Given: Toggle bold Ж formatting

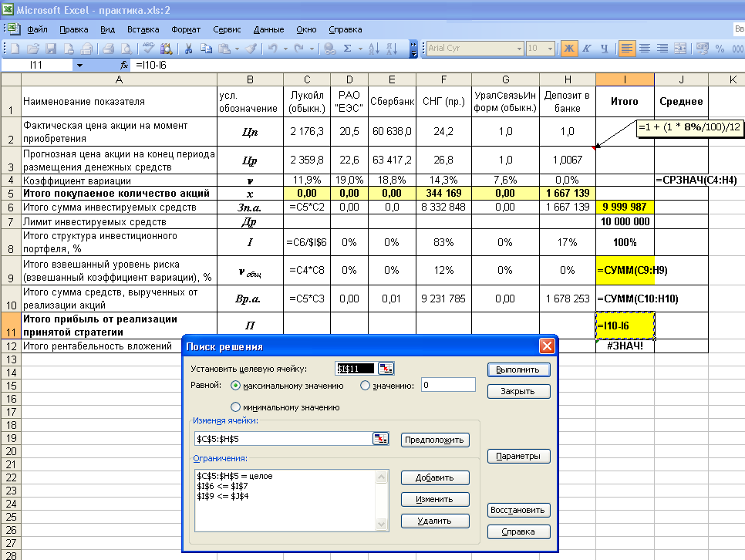Looking at the screenshot, I should click(568, 49).
